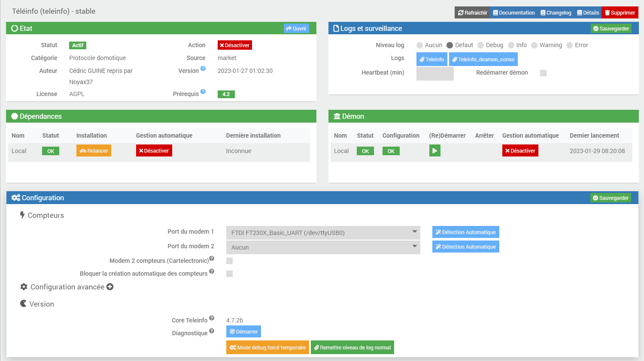Click the help icon next to Diagnostique
The image size is (644, 361).
(212, 331)
